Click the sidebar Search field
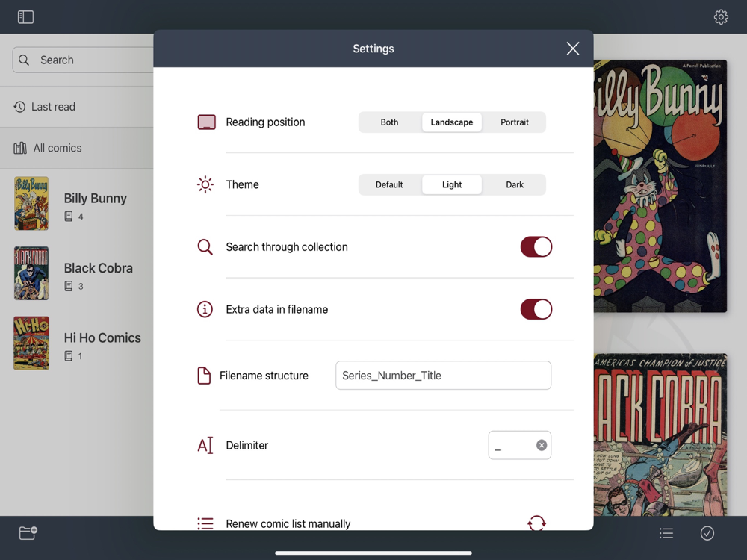 point(83,60)
